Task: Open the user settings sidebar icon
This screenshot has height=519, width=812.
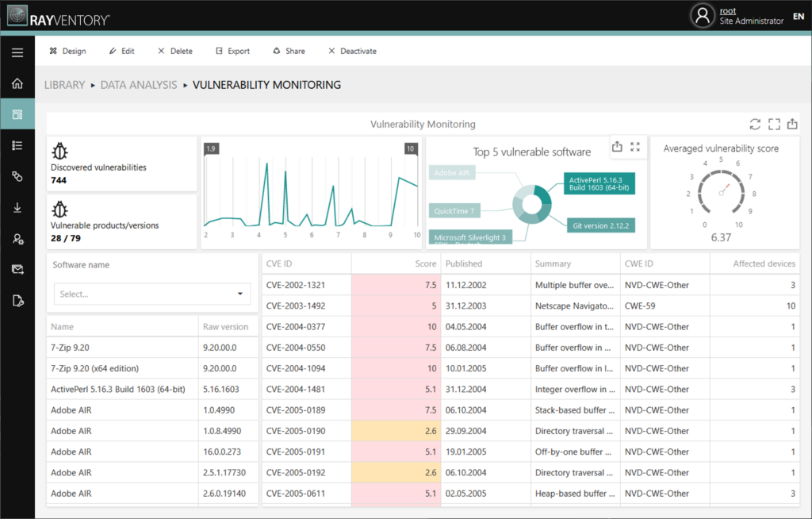Action: tap(17, 239)
